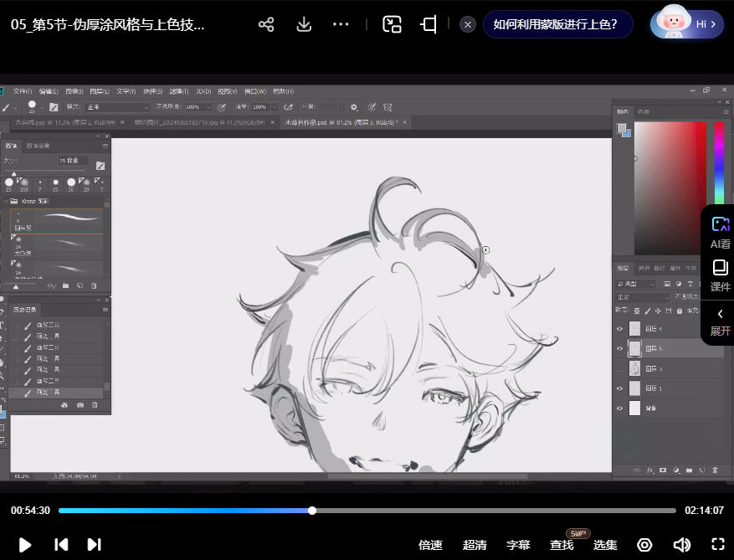This screenshot has height=560, width=734.
Task: Click the share icon in the top bar
Action: [x=266, y=24]
